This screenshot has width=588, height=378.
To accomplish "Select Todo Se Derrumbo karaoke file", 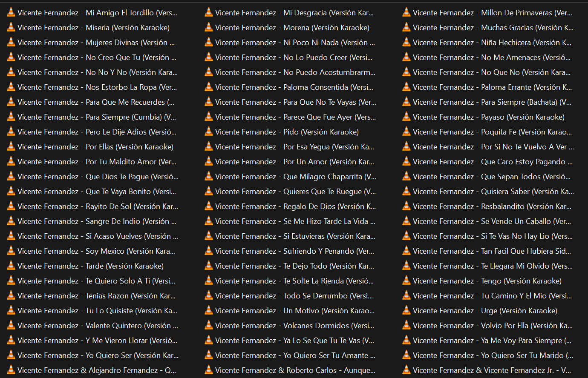I will coord(294,296).
